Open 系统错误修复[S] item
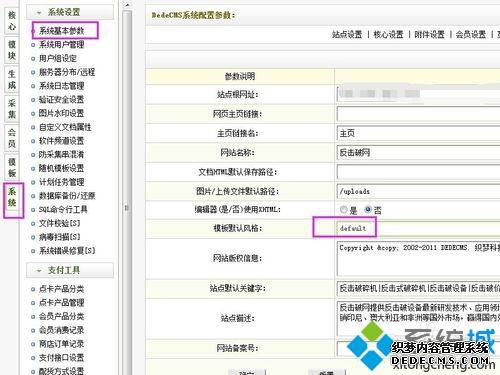Viewport: 500px width, 375px height. tap(67, 251)
